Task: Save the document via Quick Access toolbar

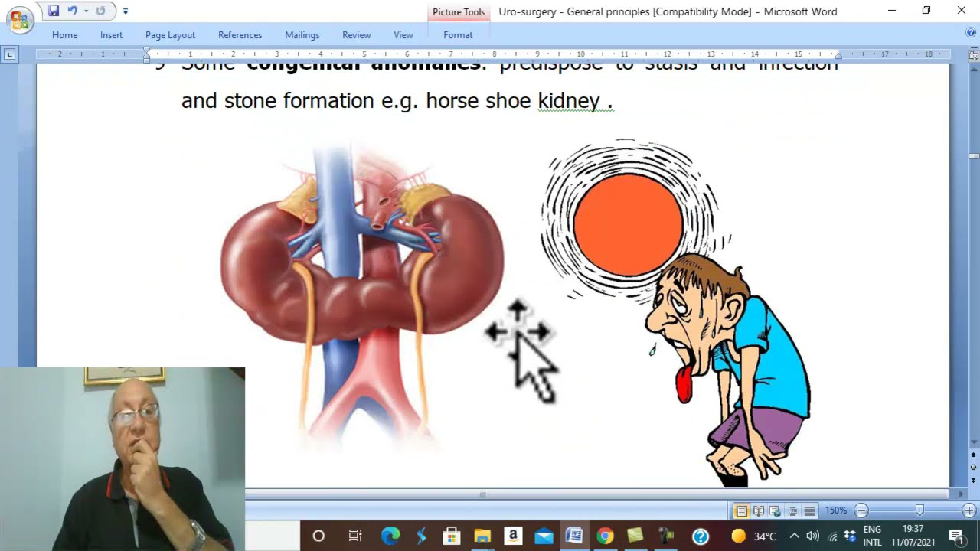Action: click(x=54, y=11)
